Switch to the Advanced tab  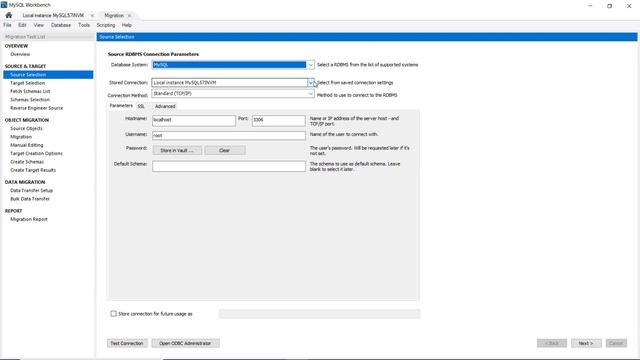click(x=165, y=106)
